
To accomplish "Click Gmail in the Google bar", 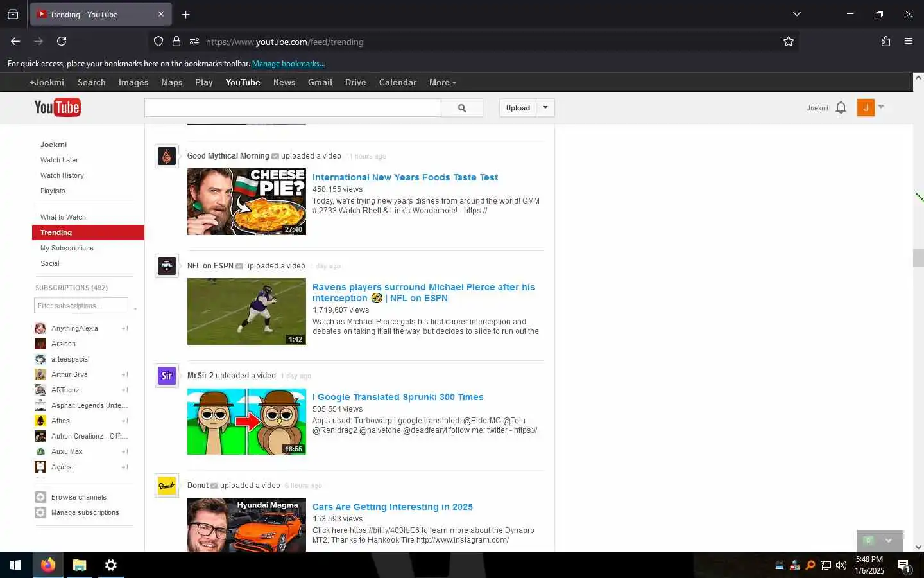I will pos(320,82).
